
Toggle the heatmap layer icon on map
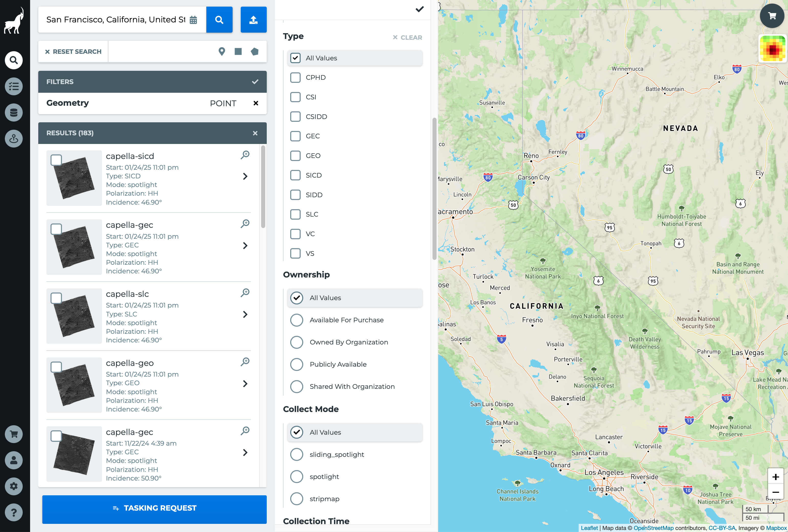[772, 49]
